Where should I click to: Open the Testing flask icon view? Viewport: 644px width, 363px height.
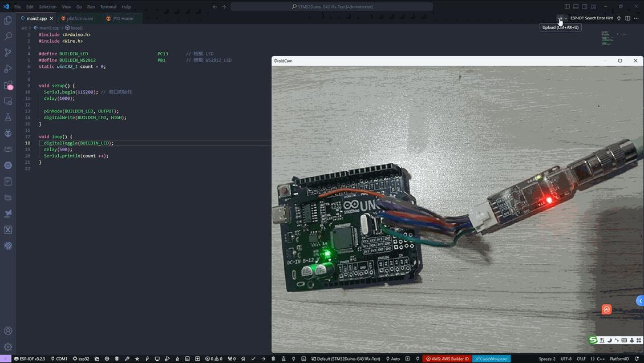click(x=8, y=117)
